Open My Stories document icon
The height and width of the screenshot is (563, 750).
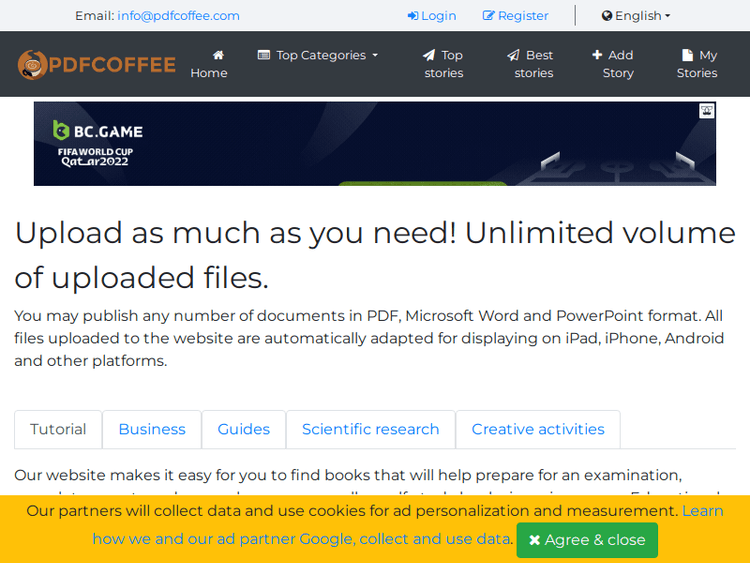point(687,55)
